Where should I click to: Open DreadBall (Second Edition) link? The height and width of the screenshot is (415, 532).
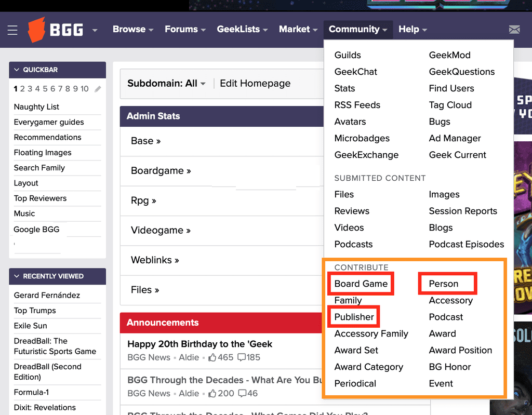coord(47,371)
